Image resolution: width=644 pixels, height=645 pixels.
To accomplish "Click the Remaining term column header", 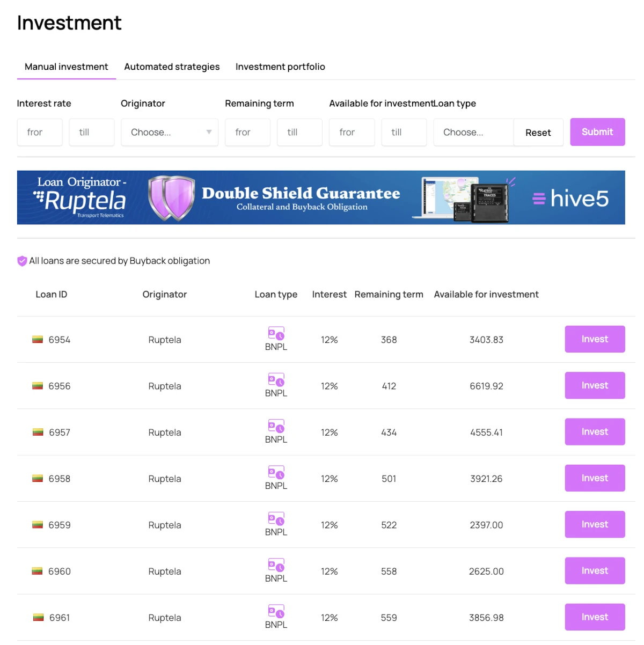I will 389,294.
